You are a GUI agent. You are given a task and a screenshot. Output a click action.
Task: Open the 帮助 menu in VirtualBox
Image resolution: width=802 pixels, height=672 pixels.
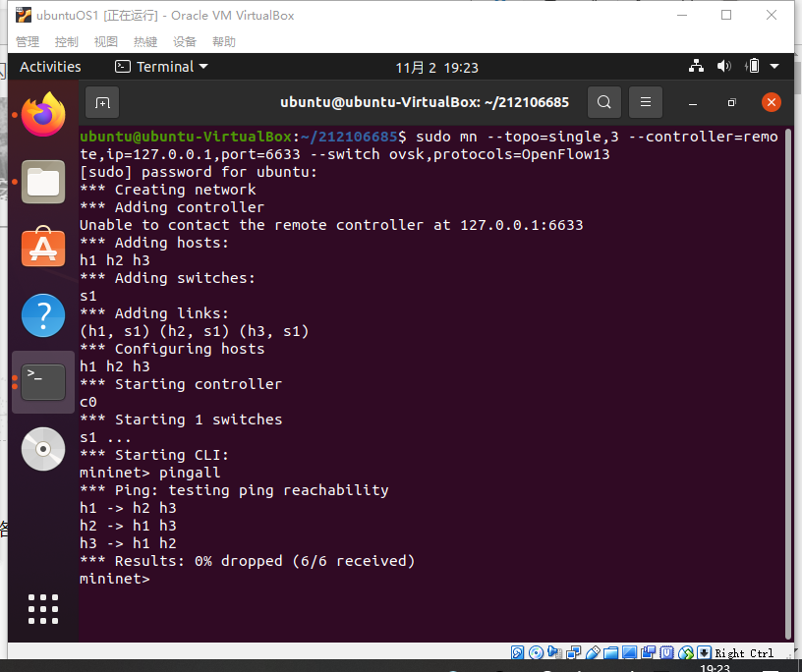point(224,41)
